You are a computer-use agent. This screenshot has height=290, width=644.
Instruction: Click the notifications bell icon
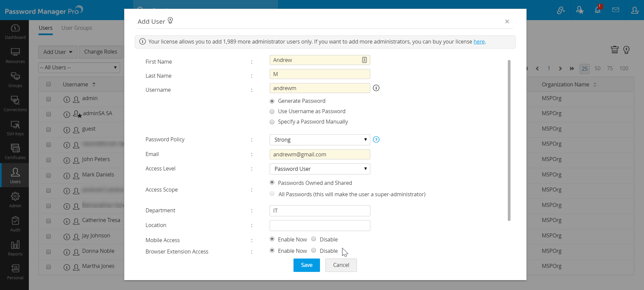[x=597, y=10]
